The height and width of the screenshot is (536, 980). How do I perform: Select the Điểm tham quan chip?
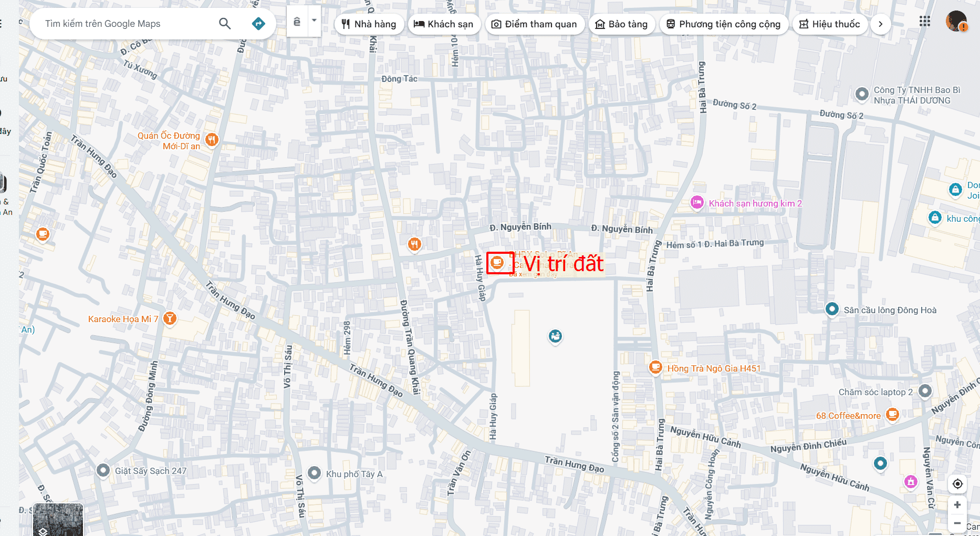[534, 24]
